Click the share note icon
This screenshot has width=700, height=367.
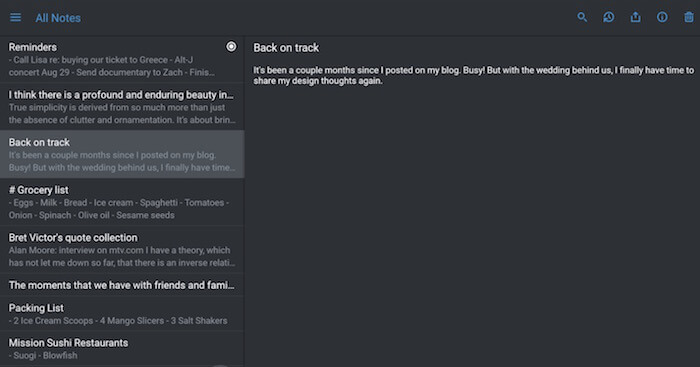coord(635,17)
